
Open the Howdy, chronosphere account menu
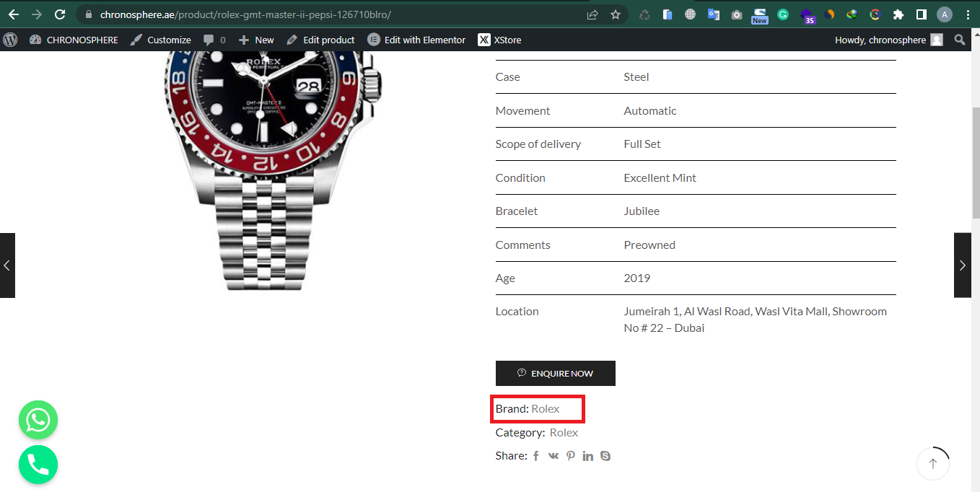888,40
